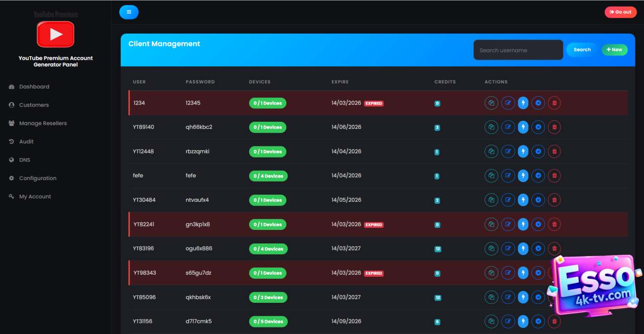Click the YouTube Premium logo
The width and height of the screenshot is (644, 334).
point(55,34)
